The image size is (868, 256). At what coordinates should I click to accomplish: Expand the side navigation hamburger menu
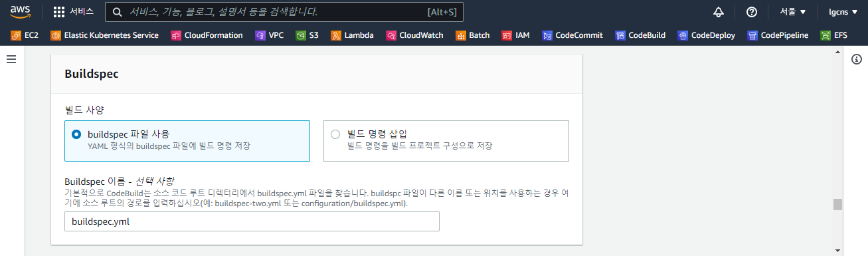(x=11, y=60)
